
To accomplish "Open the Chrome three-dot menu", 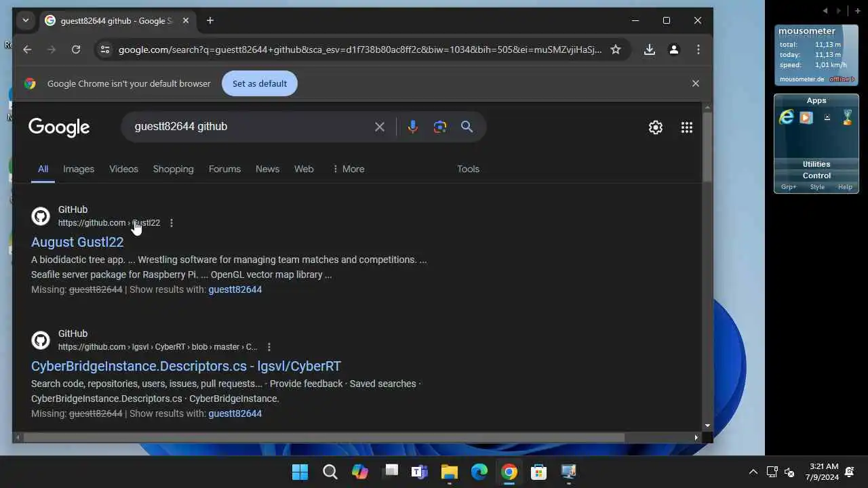I will [698, 49].
